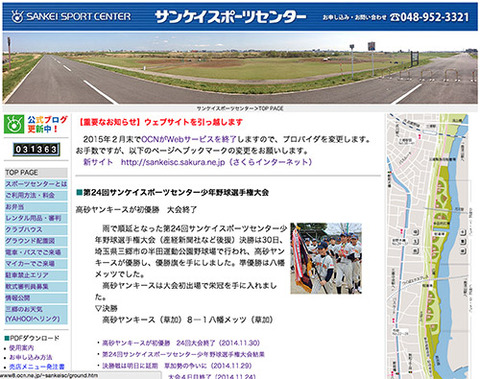
Task: Open the 公式ブログ更新中 blog link
Action: [x=48, y=124]
